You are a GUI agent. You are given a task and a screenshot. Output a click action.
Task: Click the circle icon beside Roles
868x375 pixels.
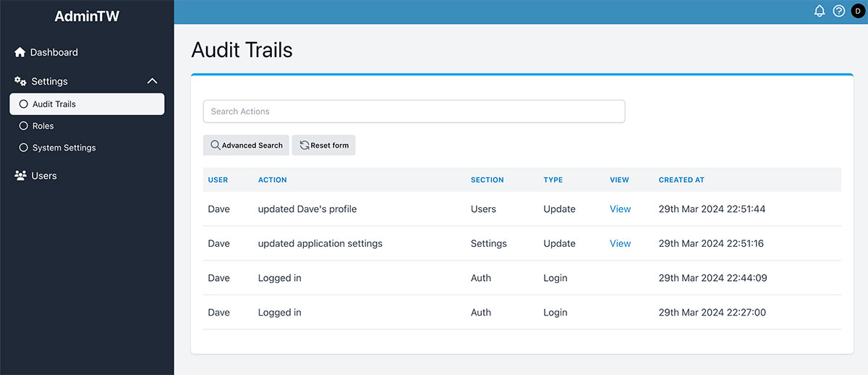click(24, 126)
